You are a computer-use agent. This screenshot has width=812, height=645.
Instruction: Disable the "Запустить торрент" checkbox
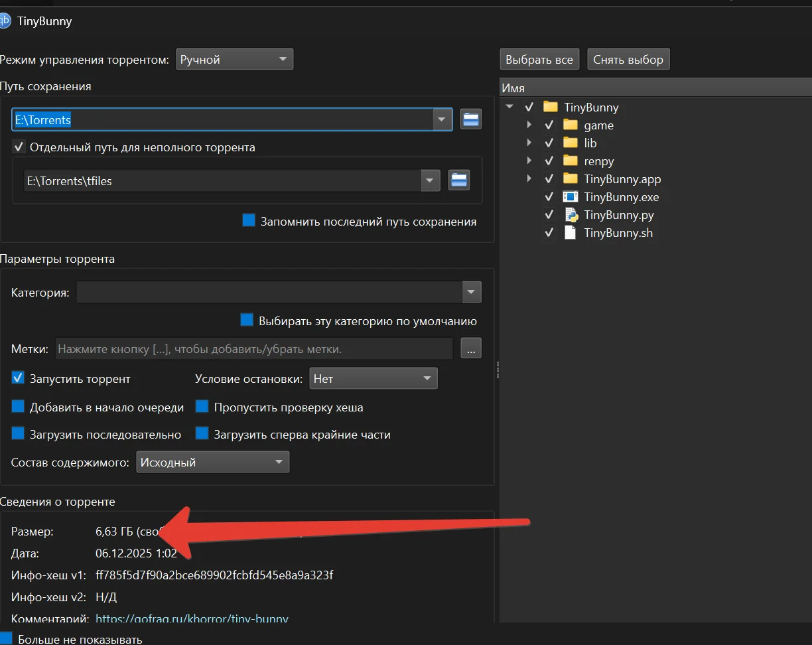coord(18,378)
